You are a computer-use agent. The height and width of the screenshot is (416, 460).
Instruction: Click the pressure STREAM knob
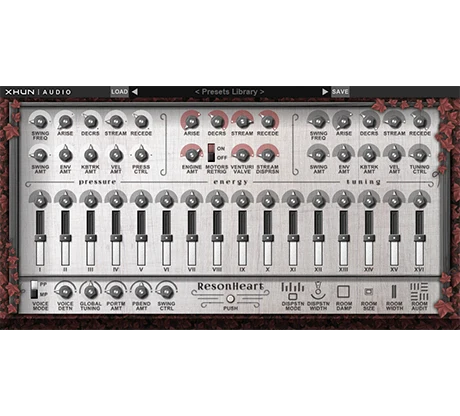[116, 122]
